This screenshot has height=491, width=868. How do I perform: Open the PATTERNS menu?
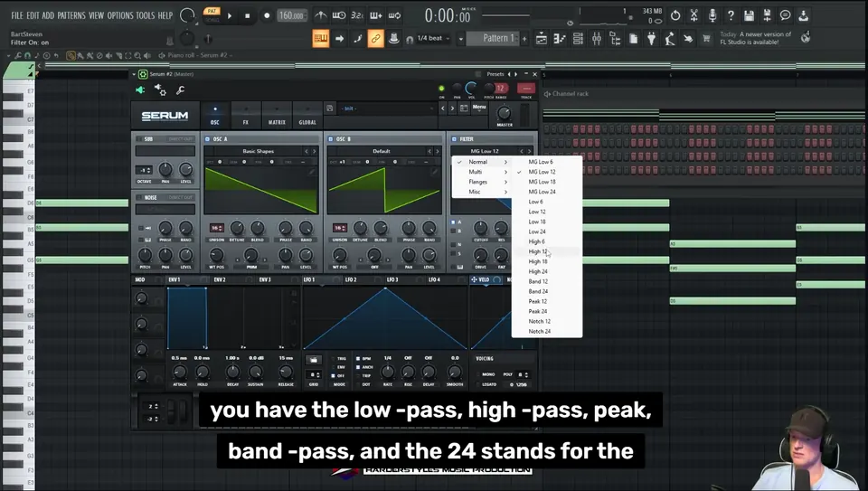71,15
